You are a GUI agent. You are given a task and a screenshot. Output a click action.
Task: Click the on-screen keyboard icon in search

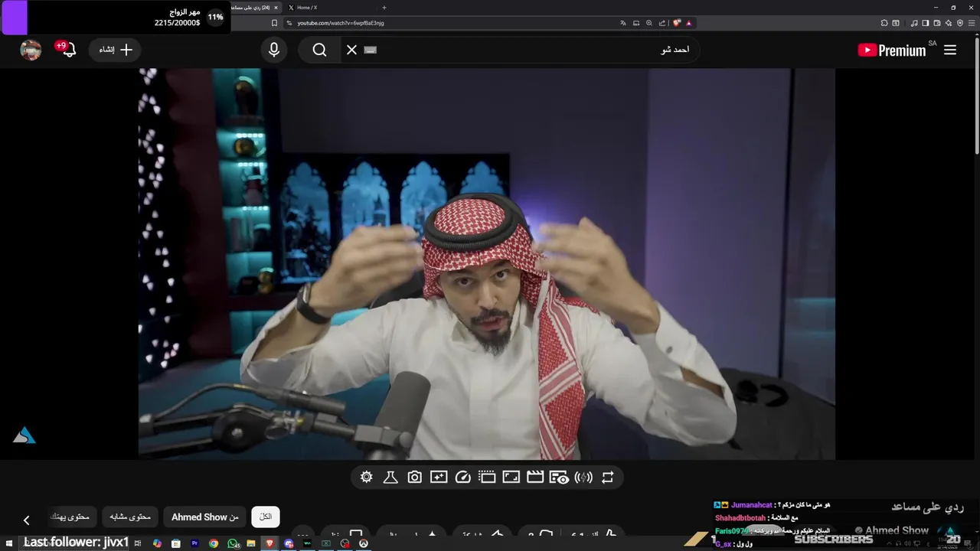coord(371,50)
